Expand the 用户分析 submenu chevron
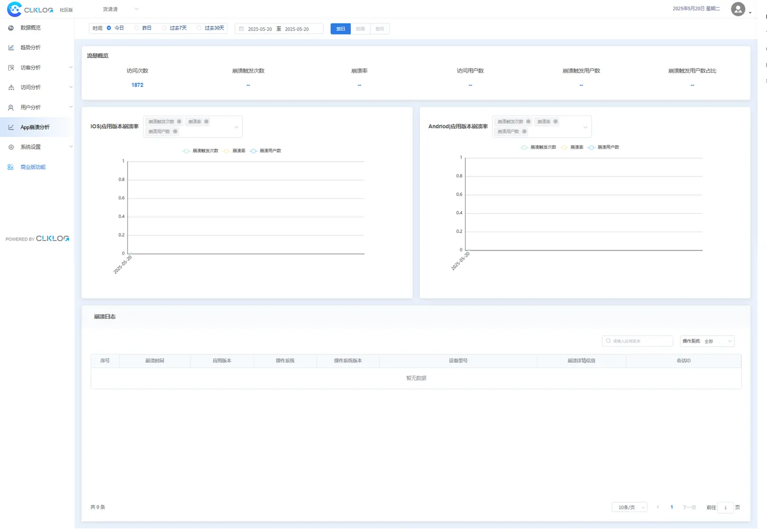This screenshot has width=767, height=532. tap(71, 107)
